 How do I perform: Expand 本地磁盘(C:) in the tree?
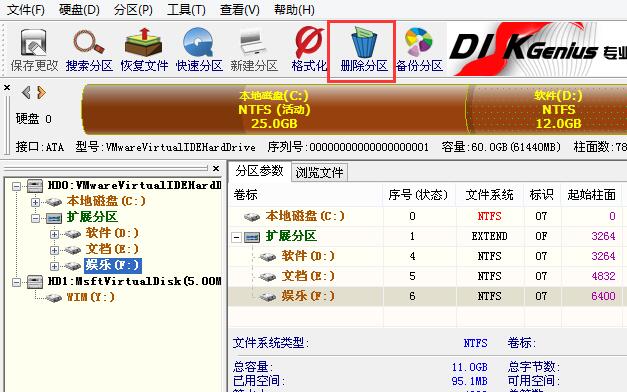35,202
